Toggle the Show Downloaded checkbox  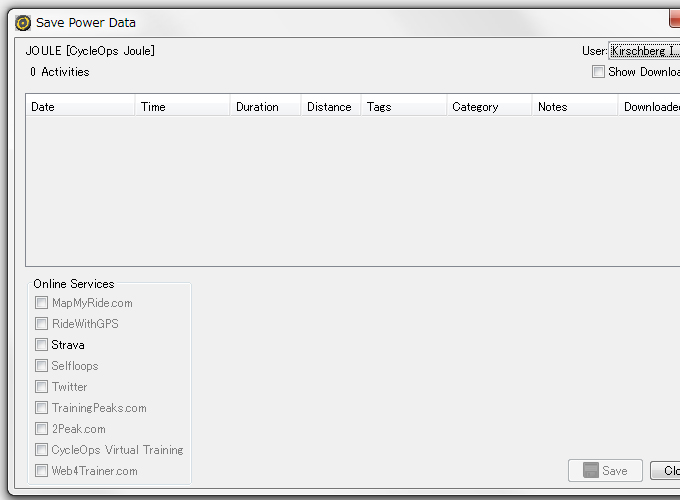pyautogui.click(x=598, y=72)
